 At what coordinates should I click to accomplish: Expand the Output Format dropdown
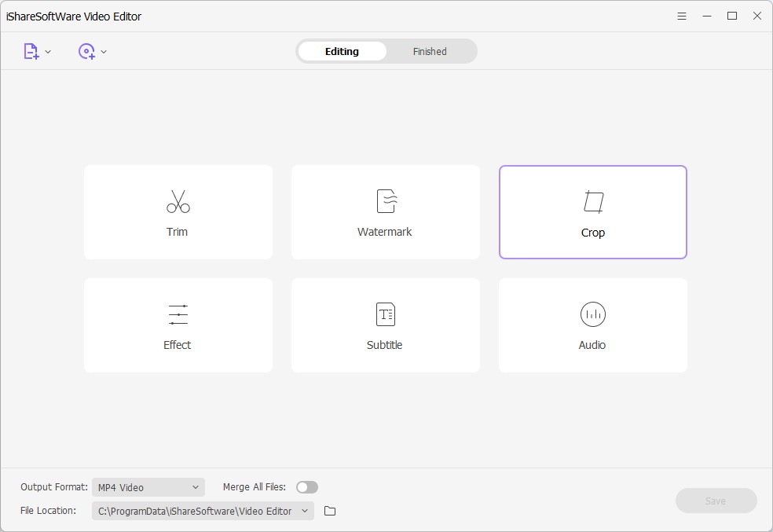pyautogui.click(x=148, y=487)
